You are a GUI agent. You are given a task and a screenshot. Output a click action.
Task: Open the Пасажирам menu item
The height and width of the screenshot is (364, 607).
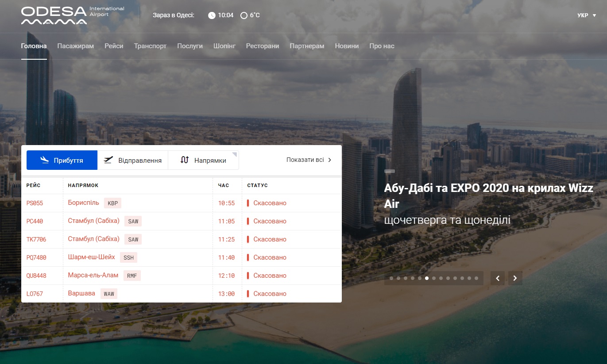tap(76, 46)
